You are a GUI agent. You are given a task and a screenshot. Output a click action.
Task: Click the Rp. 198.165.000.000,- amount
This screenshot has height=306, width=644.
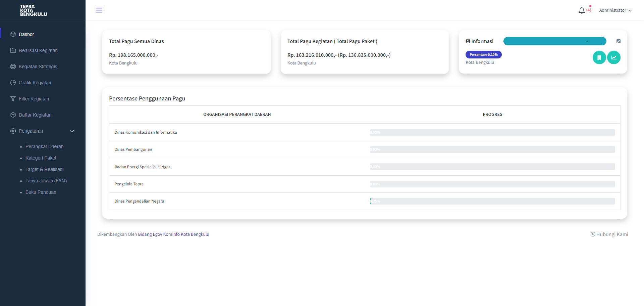click(x=133, y=55)
